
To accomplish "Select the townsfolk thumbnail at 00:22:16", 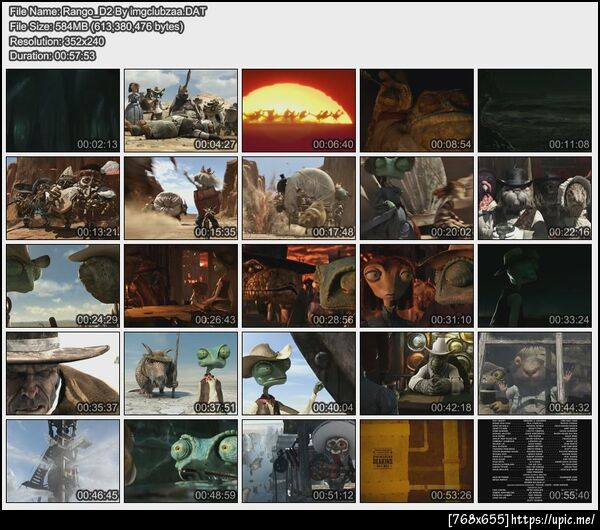I will (x=535, y=198).
